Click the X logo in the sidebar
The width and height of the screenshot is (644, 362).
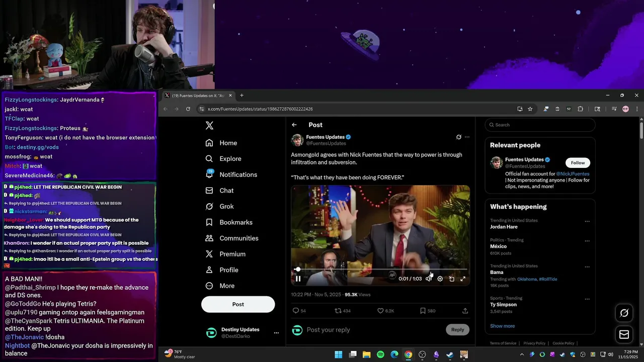(x=209, y=126)
